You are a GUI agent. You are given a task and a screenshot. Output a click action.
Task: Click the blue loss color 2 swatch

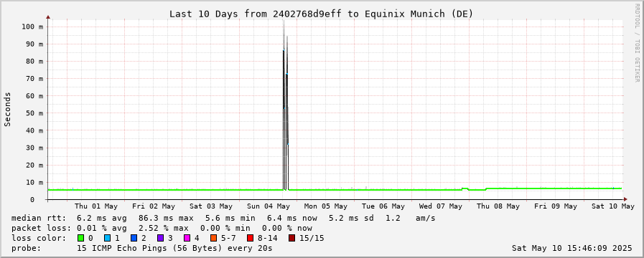[x=134, y=238]
